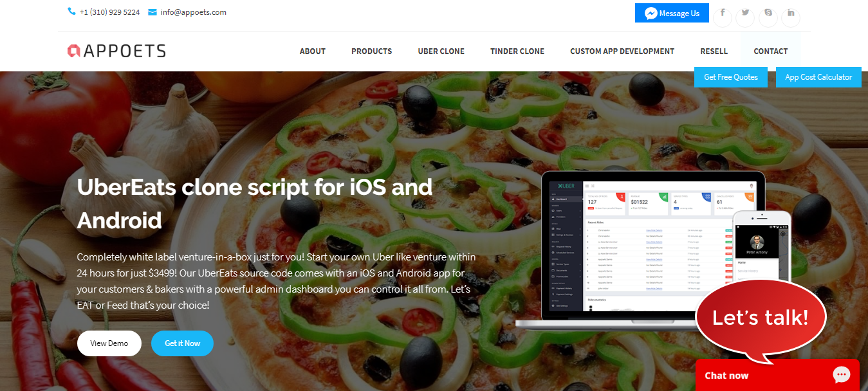Open the About menu
The image size is (868, 391).
pyautogui.click(x=313, y=51)
